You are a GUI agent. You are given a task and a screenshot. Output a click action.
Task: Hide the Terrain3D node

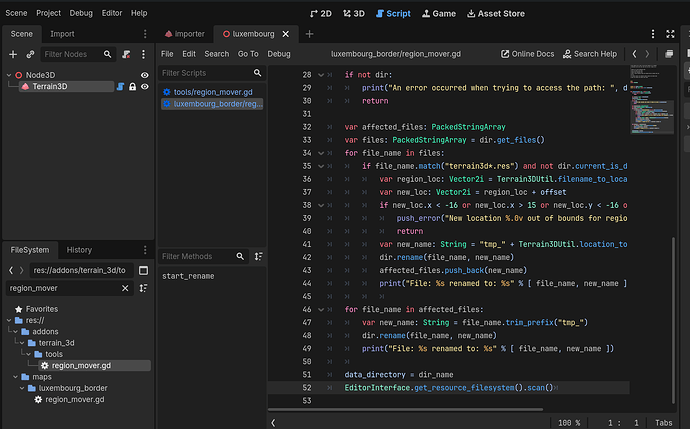(145, 87)
